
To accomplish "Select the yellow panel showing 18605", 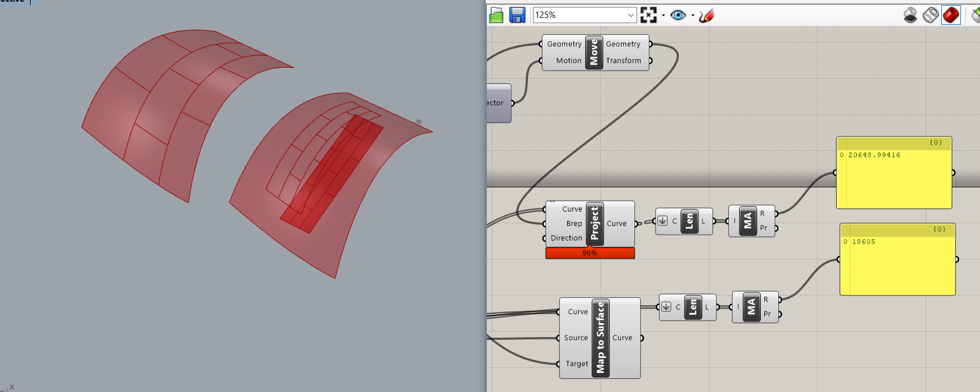I will (897, 259).
